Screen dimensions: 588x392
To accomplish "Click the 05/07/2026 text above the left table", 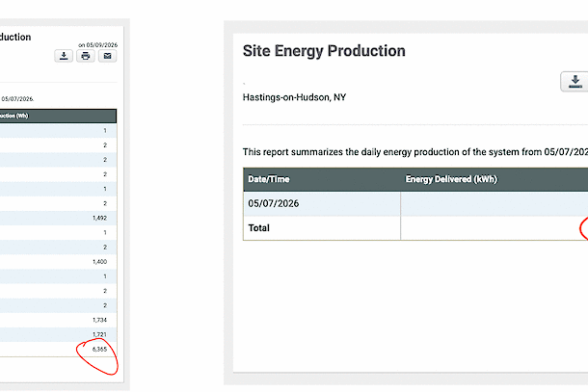I will point(17,99).
